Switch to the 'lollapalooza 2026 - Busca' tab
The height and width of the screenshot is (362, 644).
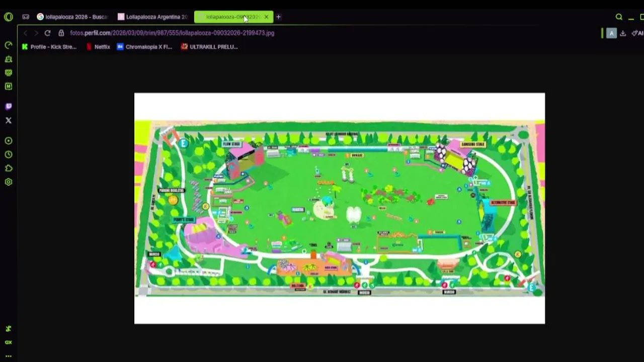pyautogui.click(x=73, y=17)
